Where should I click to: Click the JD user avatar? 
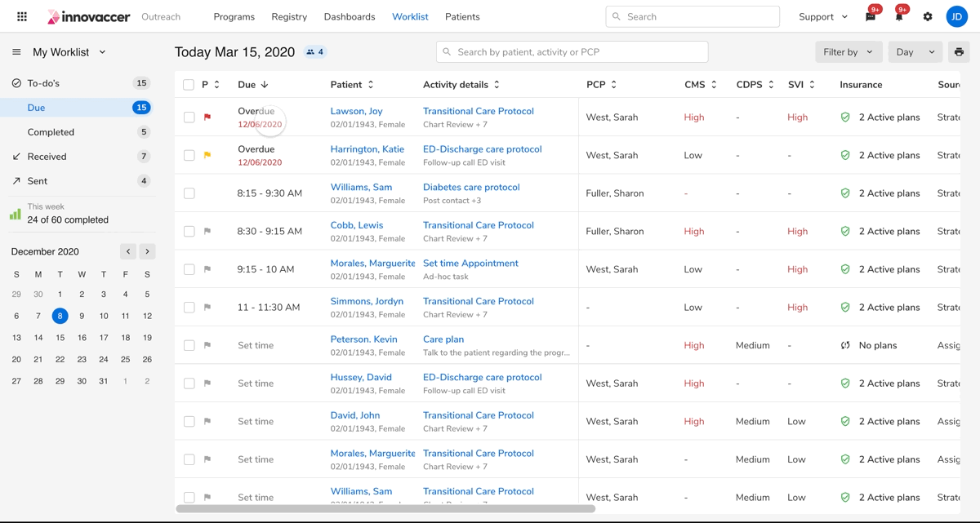[x=957, y=16]
